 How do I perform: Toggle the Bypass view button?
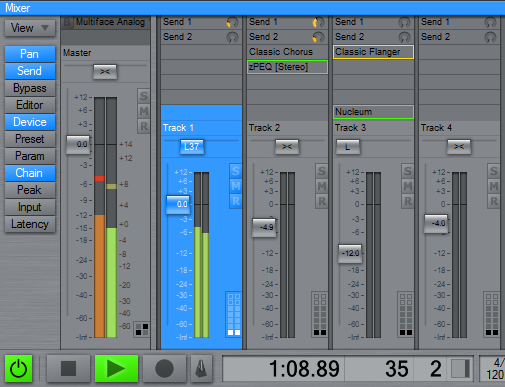[x=30, y=88]
